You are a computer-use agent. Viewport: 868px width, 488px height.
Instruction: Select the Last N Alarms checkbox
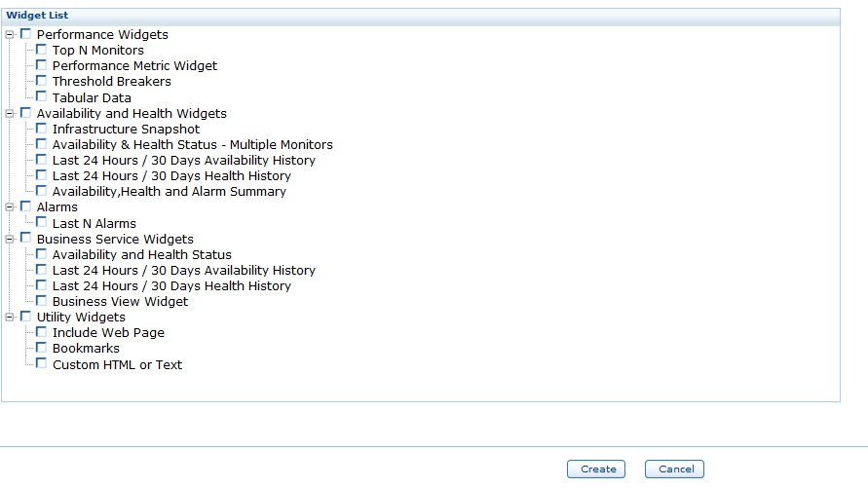point(41,222)
